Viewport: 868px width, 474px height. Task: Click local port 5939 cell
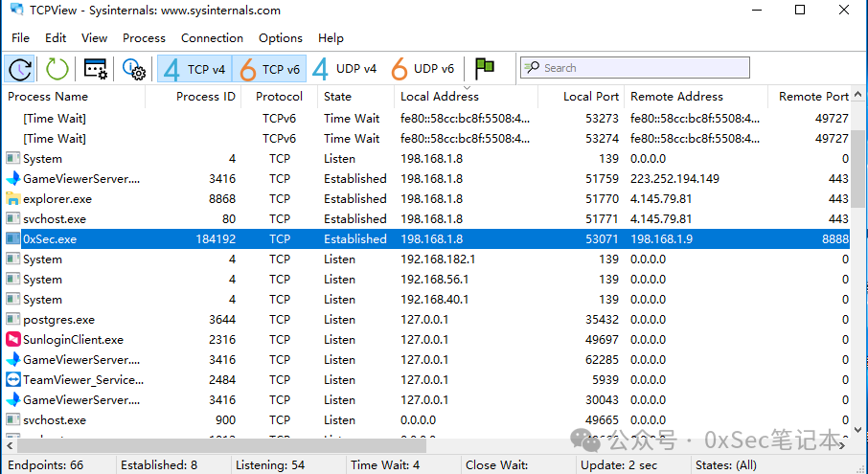[606, 379]
